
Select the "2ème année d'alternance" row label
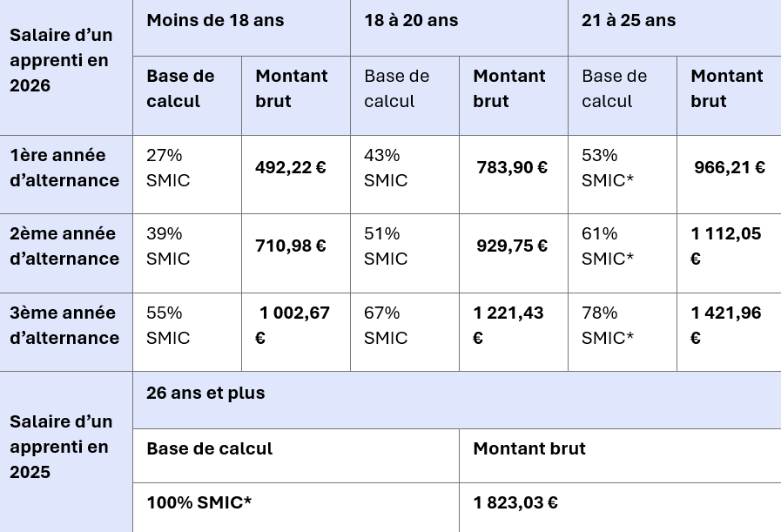(x=64, y=246)
